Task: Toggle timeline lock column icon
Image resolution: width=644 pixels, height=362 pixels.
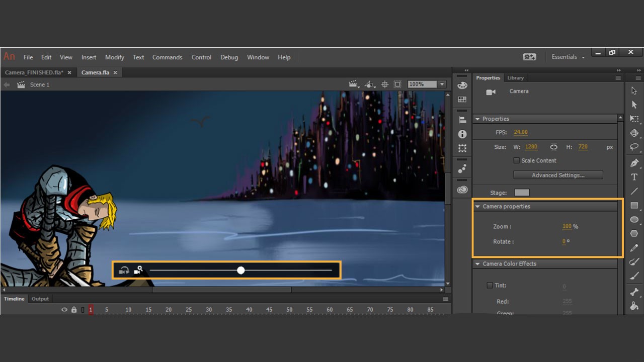Action: point(74,310)
